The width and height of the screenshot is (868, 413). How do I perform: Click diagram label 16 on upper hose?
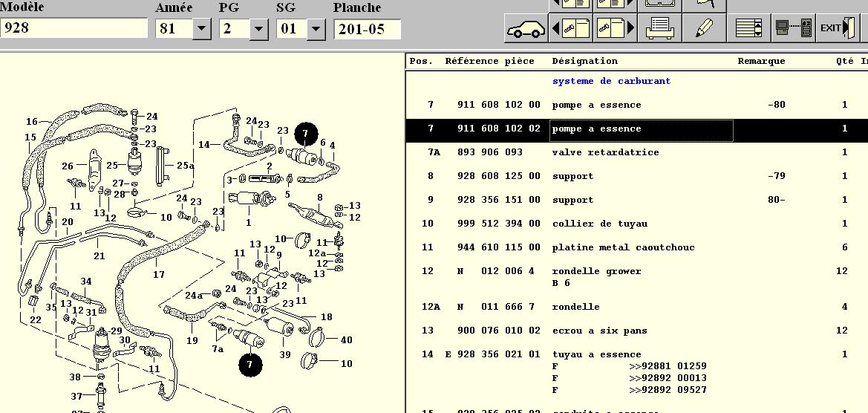click(x=31, y=122)
